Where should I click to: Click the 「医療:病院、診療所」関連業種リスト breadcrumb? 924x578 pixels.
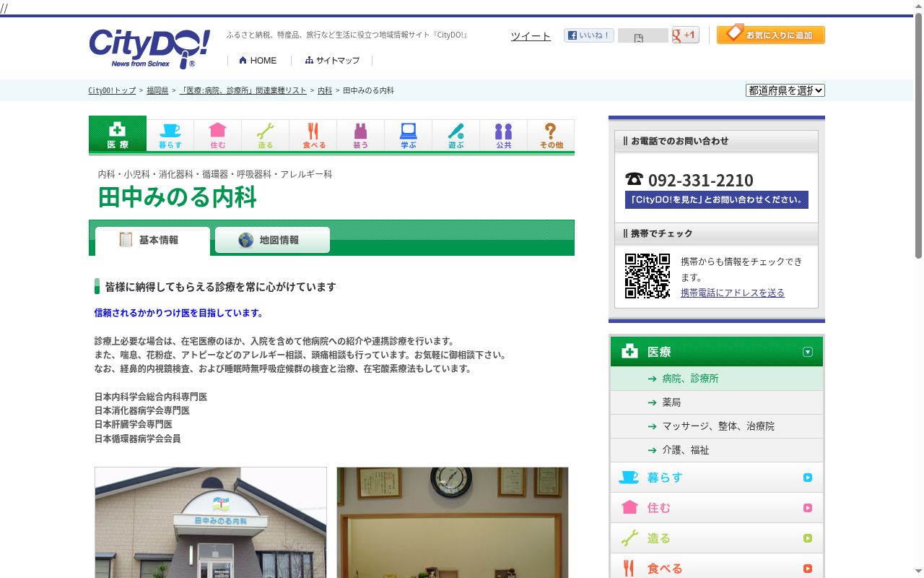coord(243,91)
